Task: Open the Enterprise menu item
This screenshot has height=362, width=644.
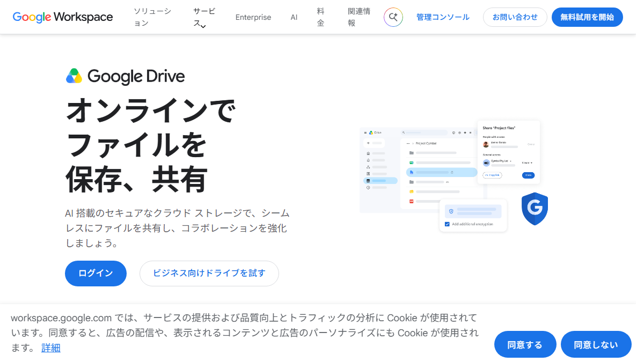Action: (253, 17)
